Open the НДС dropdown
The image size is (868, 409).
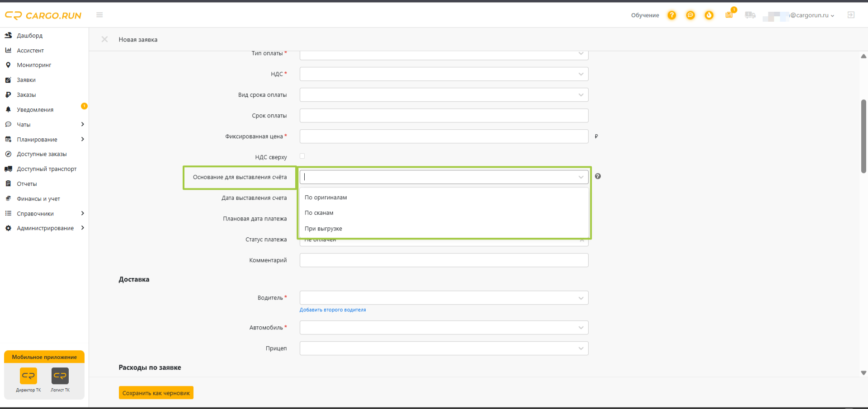pos(444,74)
